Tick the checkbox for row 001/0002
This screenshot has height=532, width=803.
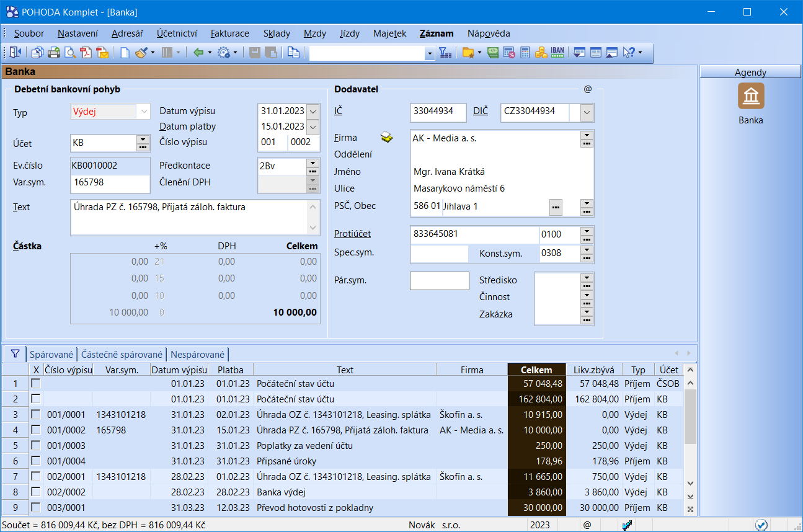(36, 430)
